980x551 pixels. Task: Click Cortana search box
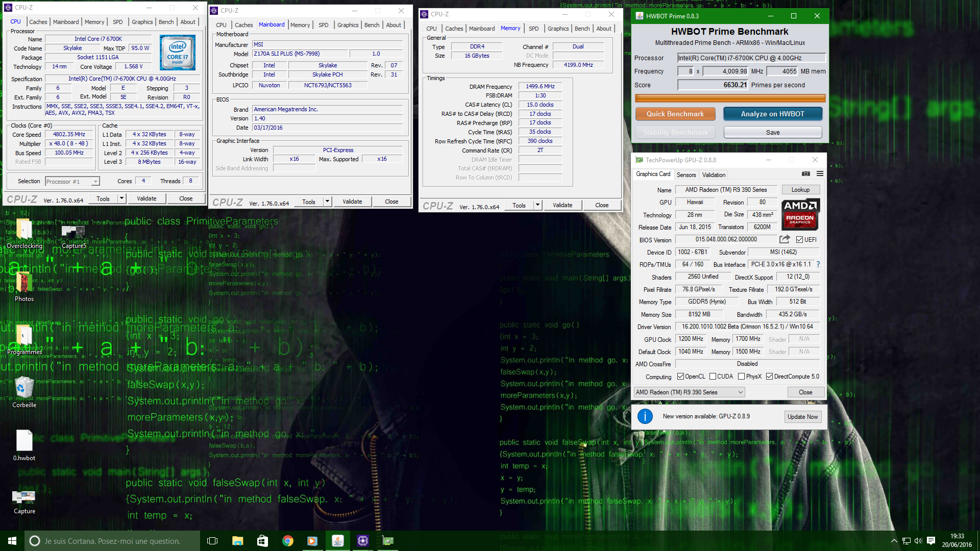[x=112, y=541]
